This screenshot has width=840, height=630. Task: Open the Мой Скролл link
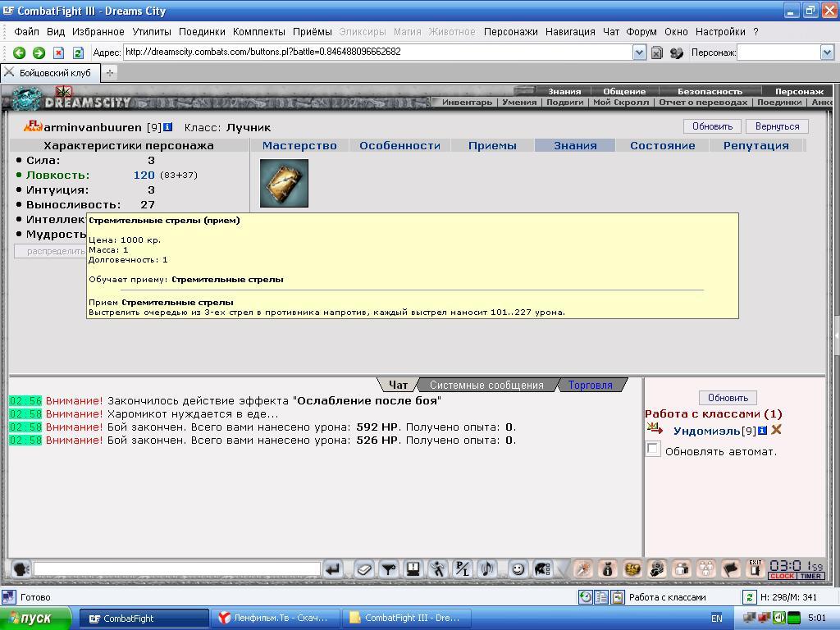pos(621,102)
